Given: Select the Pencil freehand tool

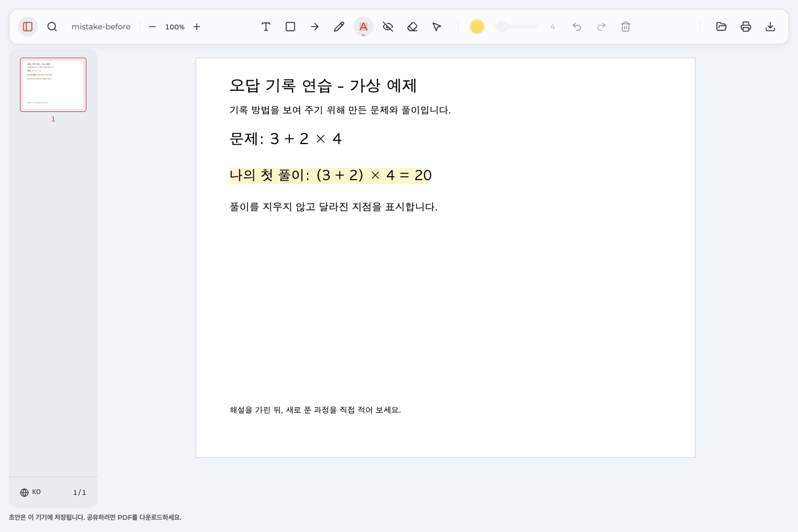Looking at the screenshot, I should pyautogui.click(x=339, y=27).
